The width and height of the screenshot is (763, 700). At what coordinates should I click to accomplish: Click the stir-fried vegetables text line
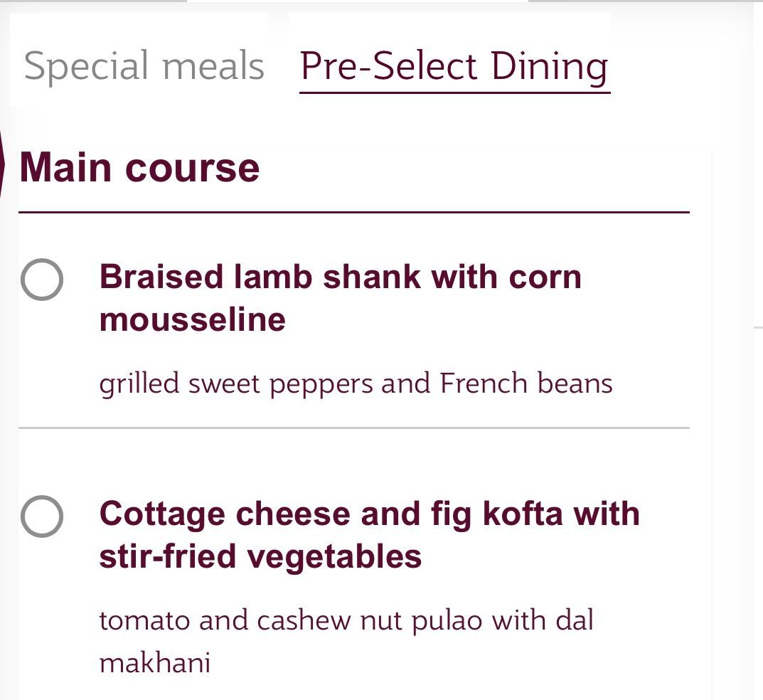(260, 558)
